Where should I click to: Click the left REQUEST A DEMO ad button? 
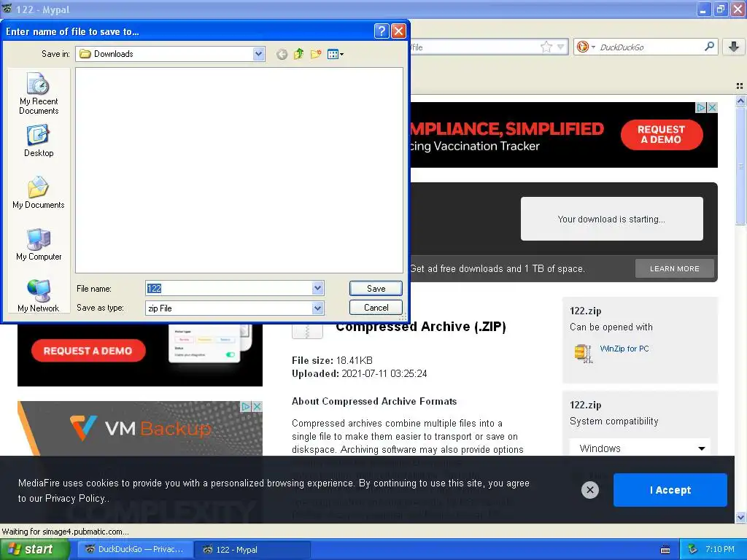pos(88,351)
